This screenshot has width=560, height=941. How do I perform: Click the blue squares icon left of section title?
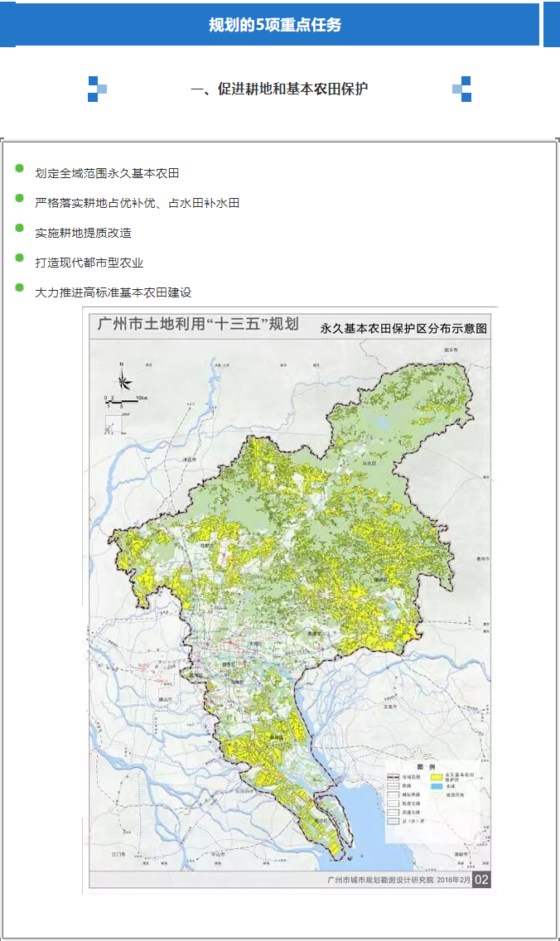pos(97,89)
